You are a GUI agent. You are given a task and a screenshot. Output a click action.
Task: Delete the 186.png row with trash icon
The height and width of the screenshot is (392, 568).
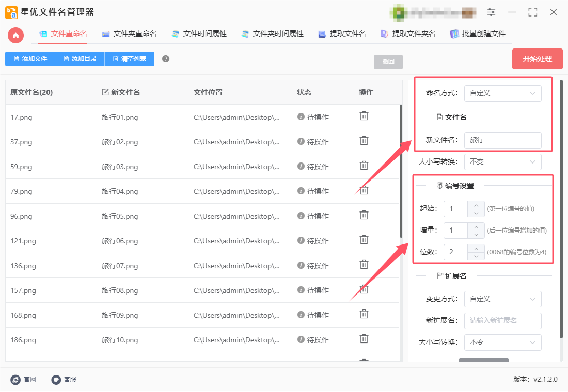point(364,339)
